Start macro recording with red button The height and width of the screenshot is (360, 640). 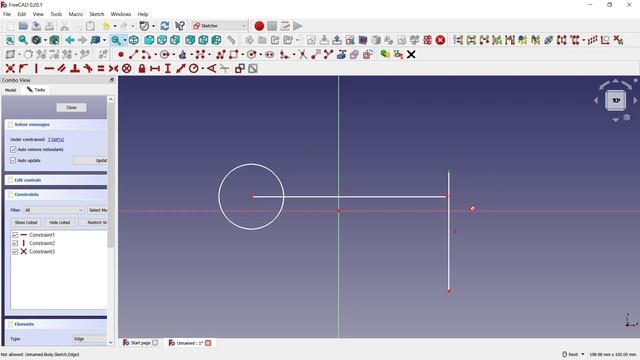(259, 26)
